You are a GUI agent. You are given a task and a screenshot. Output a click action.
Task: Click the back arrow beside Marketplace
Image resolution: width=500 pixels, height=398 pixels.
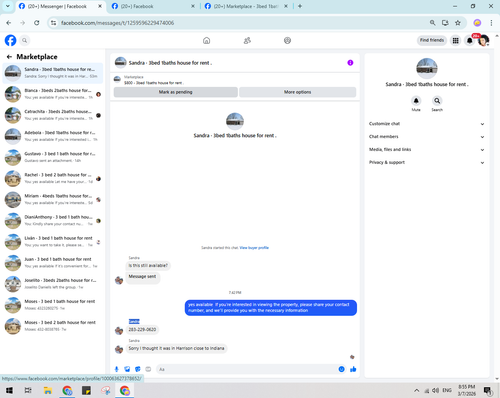(9, 57)
